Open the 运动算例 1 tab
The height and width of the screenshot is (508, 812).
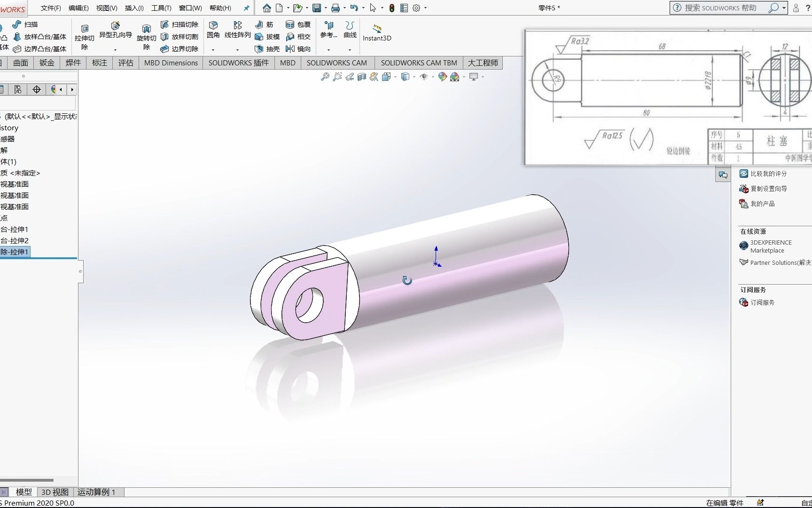pos(96,492)
